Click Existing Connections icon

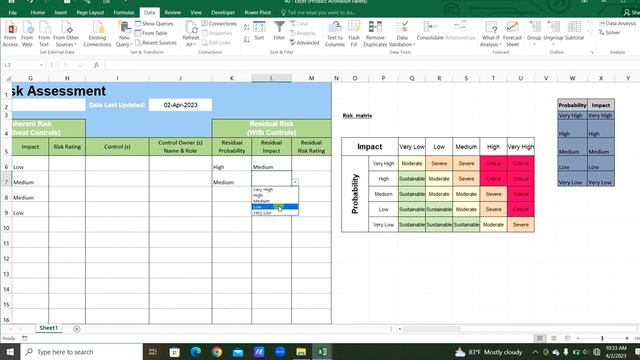click(97, 33)
